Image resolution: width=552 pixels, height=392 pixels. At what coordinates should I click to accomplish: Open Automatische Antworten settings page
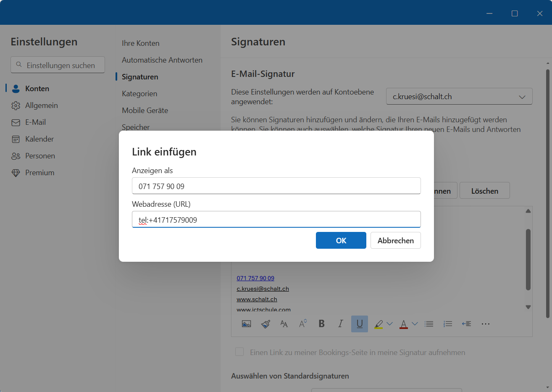162,60
